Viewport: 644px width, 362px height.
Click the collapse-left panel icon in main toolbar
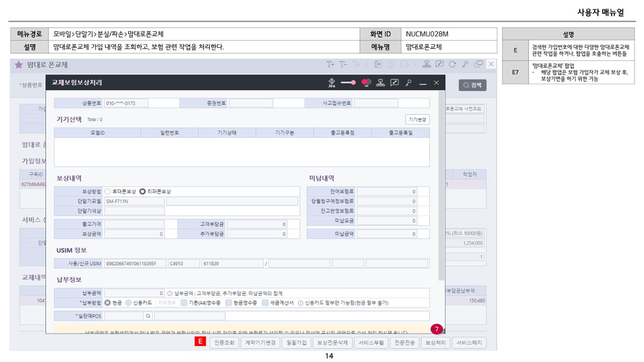click(379, 65)
